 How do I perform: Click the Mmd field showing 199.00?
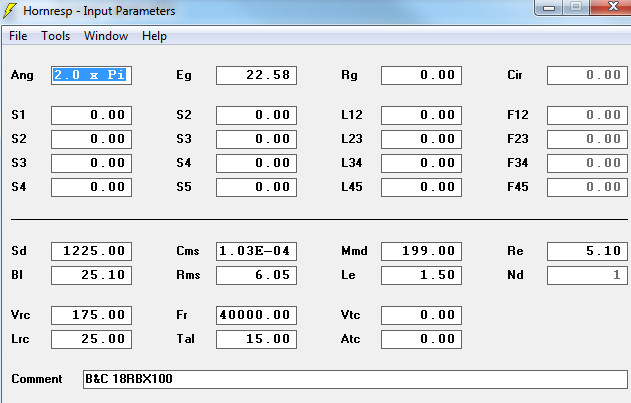[x=421, y=251]
